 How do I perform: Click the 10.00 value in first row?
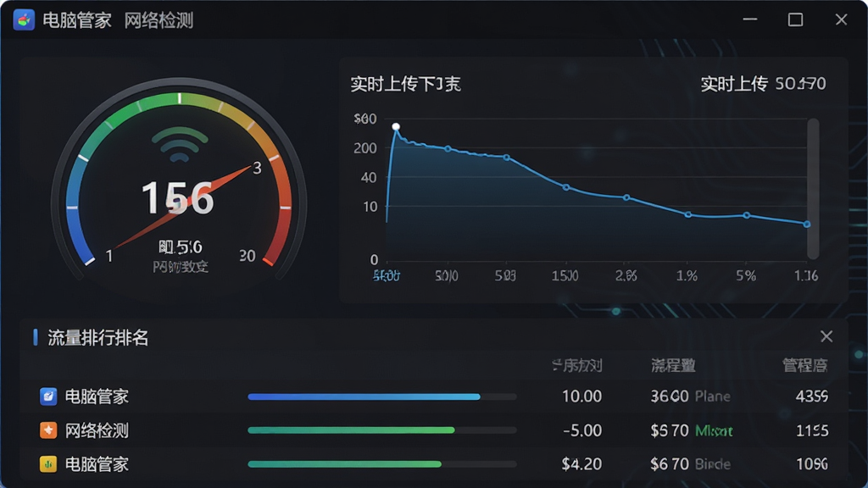581,396
